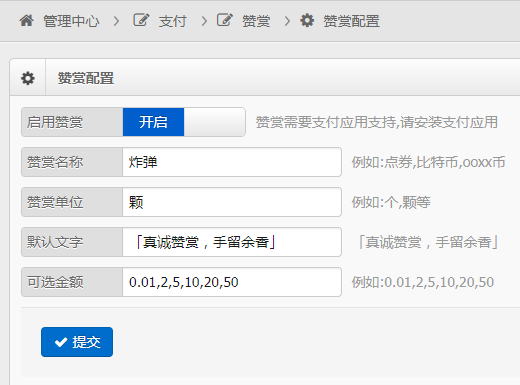The height and width of the screenshot is (385, 520).
Task: Click hint text 例如:0.01,2,5,10,20,50
Action: (x=423, y=282)
